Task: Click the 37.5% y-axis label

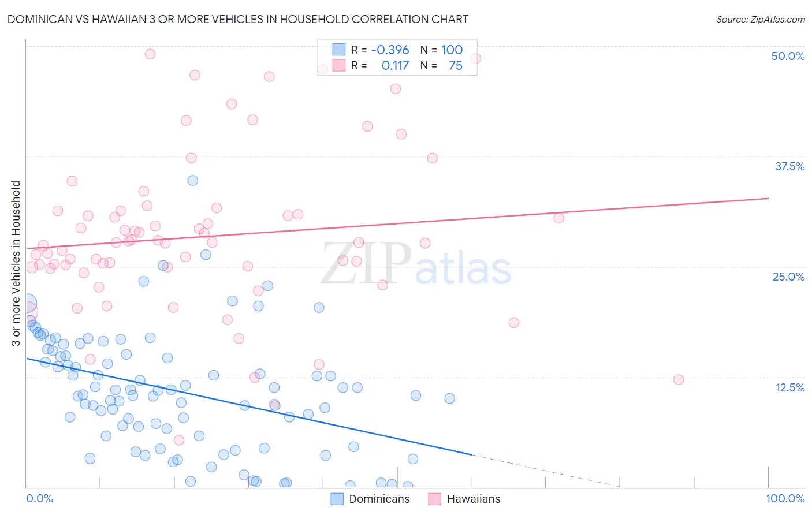Action: [789, 166]
